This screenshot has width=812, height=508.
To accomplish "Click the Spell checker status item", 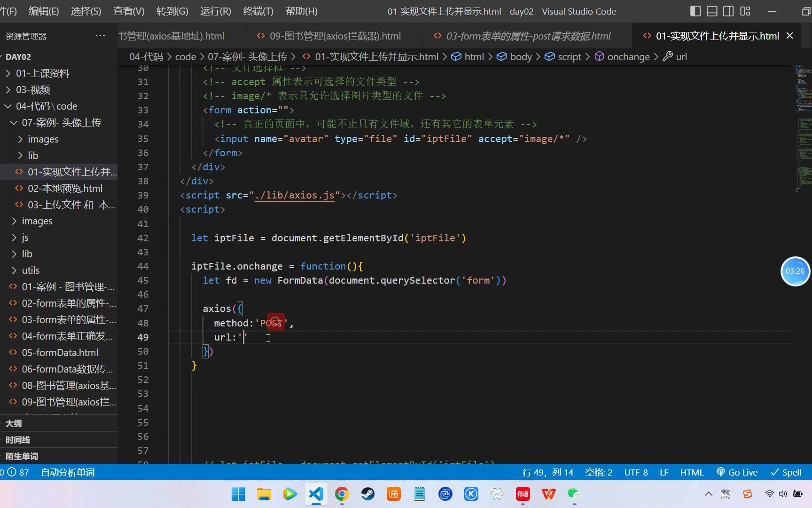I will (786, 472).
